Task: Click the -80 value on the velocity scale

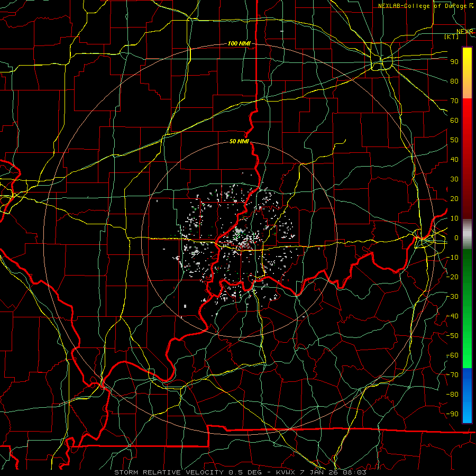Action: point(453,395)
